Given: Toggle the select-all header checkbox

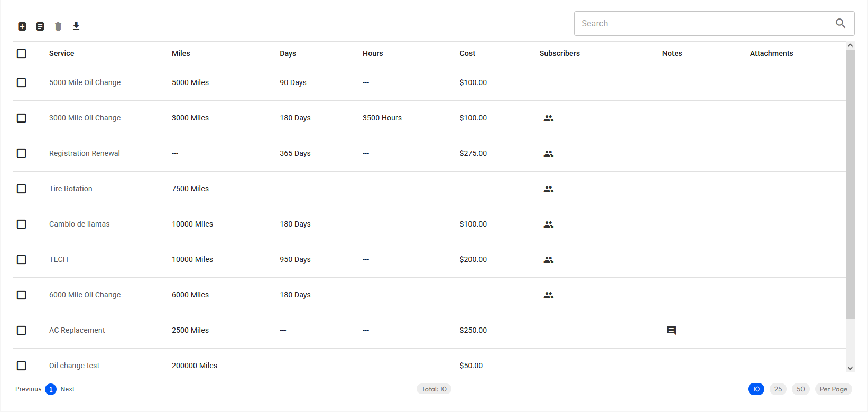Looking at the screenshot, I should pyautogui.click(x=22, y=53).
